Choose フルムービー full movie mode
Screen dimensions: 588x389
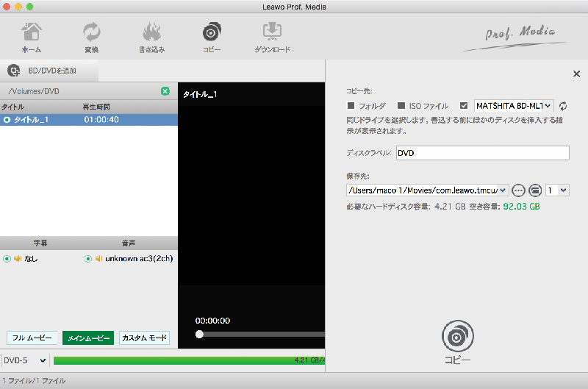32,338
